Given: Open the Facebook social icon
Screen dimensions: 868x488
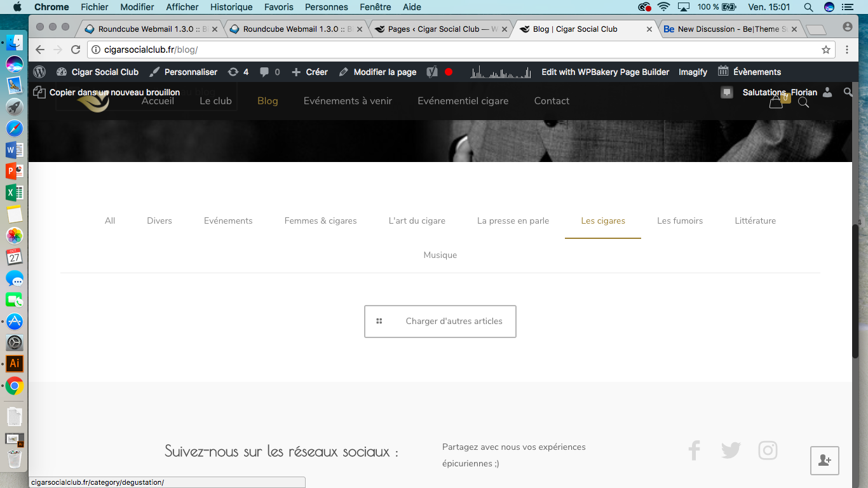Looking at the screenshot, I should point(695,451).
